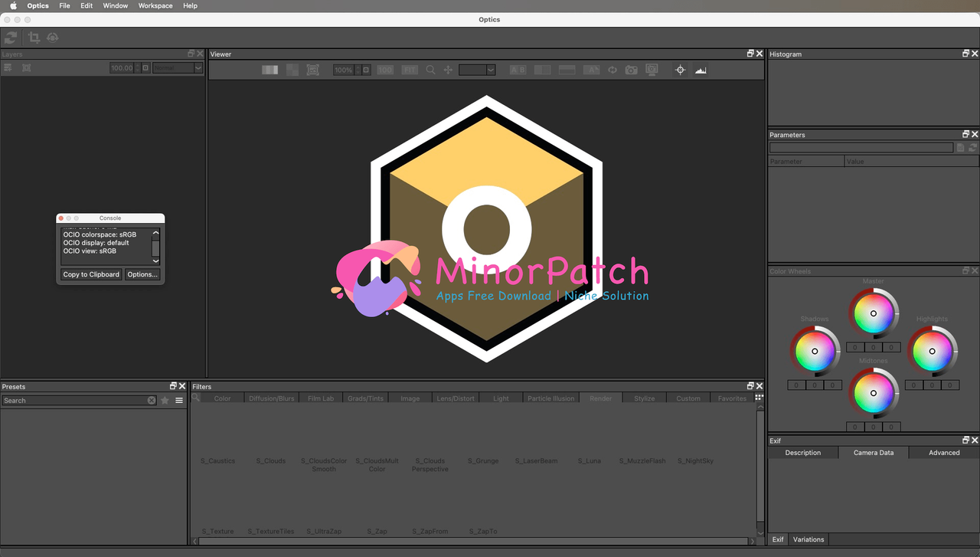This screenshot has height=557, width=980.
Task: Clear the Presets search with X icon
Action: (x=152, y=401)
